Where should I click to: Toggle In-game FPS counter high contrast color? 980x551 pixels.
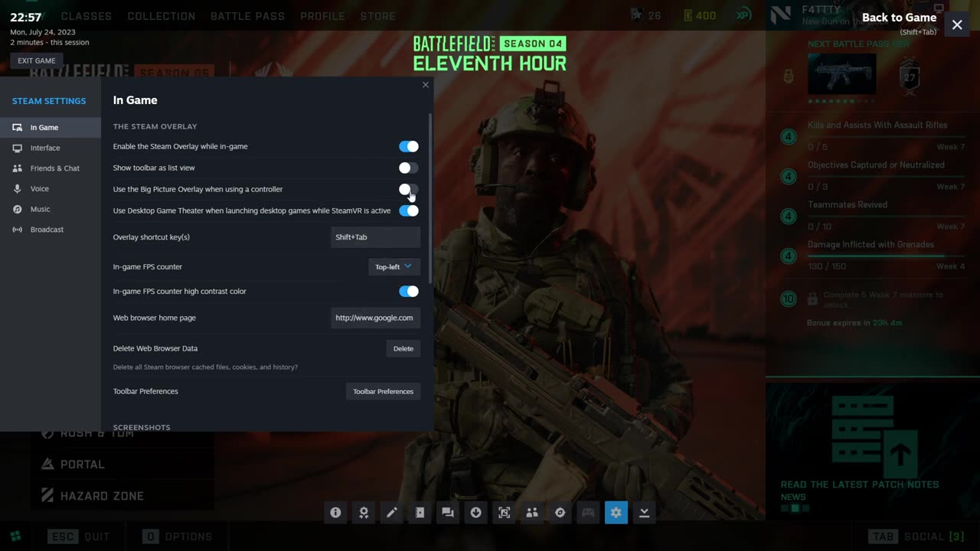click(x=409, y=292)
